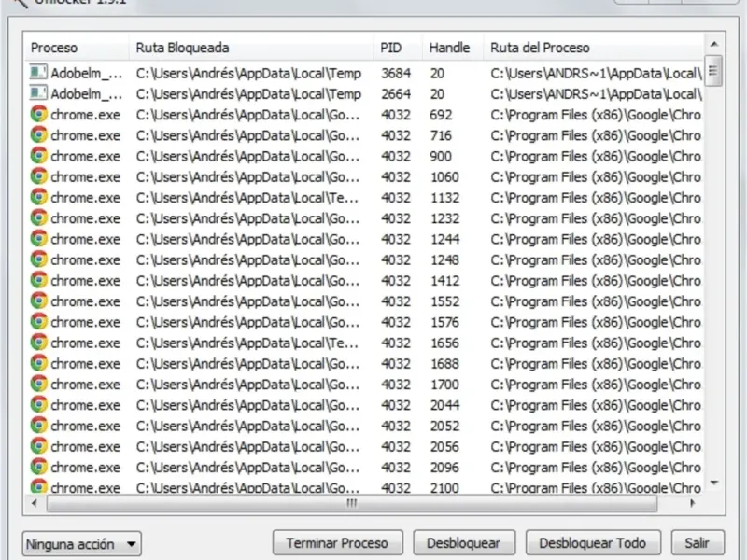Click horizontal scrollbar right arrow

[x=692, y=503]
